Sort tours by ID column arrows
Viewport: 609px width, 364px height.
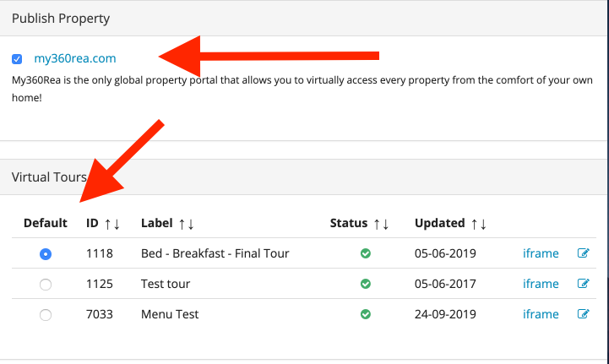pyautogui.click(x=112, y=224)
